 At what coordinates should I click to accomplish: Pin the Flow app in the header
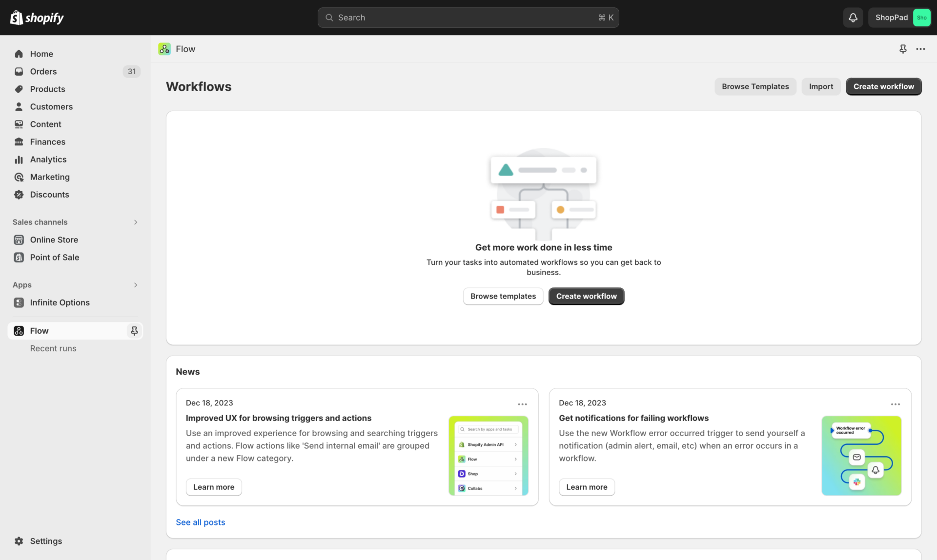point(903,49)
